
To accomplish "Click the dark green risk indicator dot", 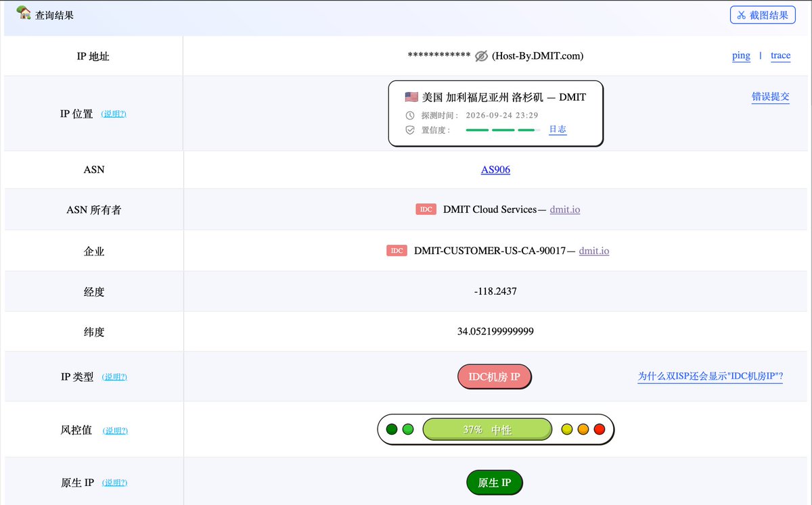I will (x=392, y=429).
